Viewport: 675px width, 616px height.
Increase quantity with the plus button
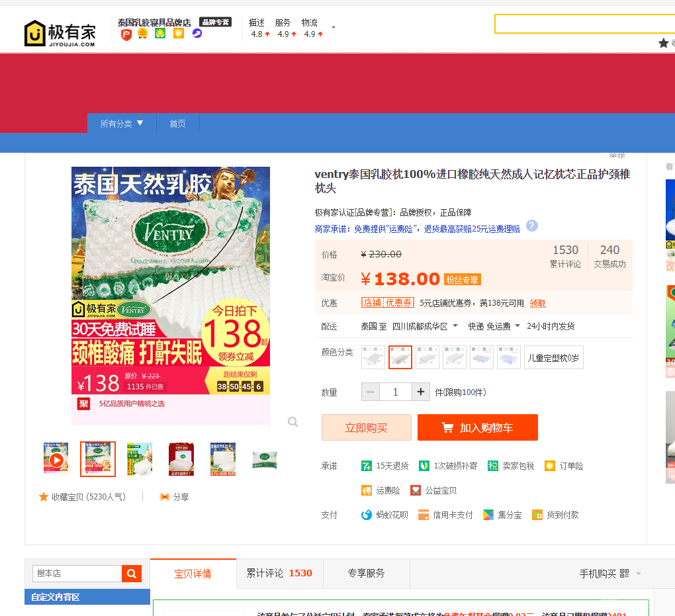click(421, 392)
